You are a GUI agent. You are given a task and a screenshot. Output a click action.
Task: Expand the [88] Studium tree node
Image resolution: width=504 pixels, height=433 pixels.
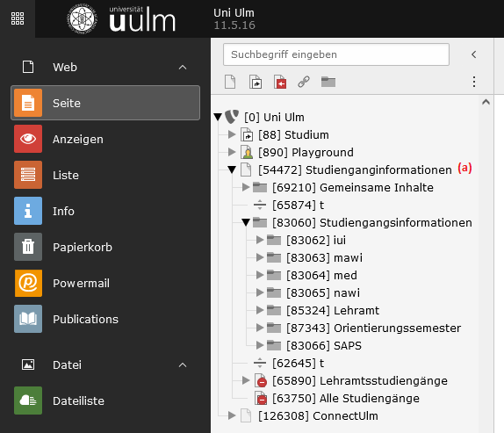pyautogui.click(x=232, y=134)
